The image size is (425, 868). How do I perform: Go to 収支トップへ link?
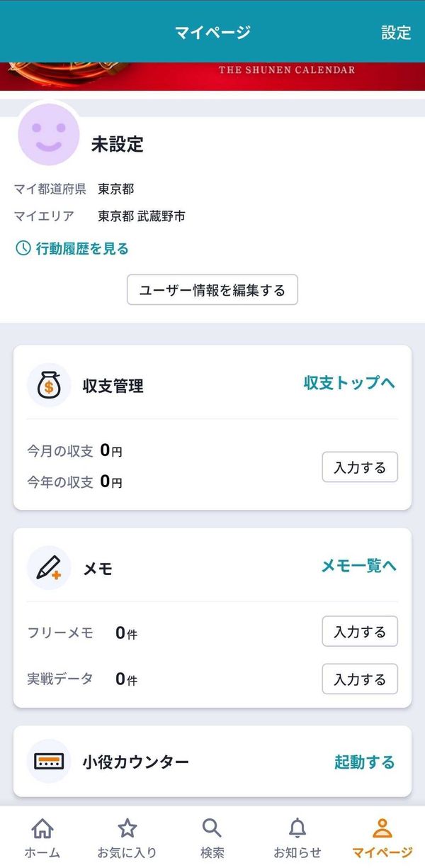(x=349, y=383)
